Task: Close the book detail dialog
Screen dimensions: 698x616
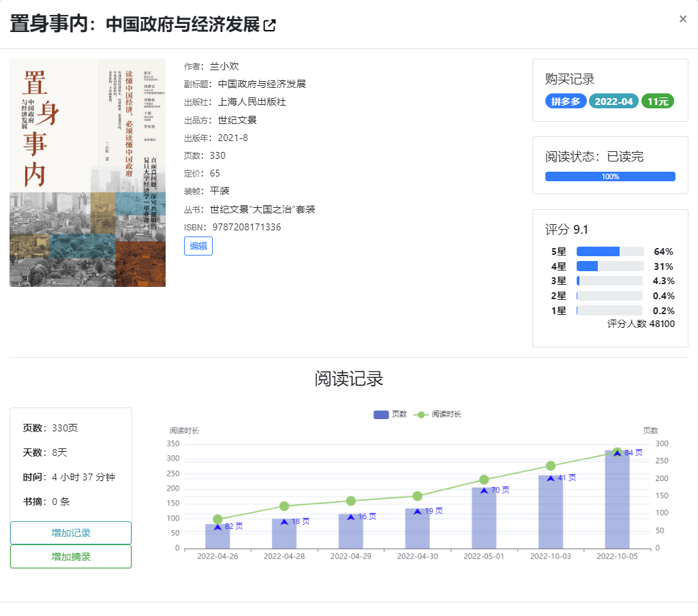Action: click(x=682, y=18)
